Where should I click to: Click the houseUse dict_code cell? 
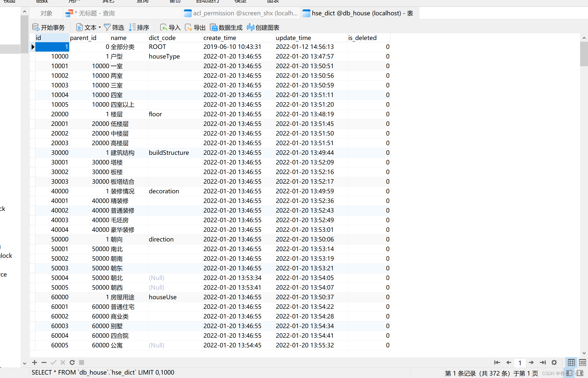click(175, 297)
